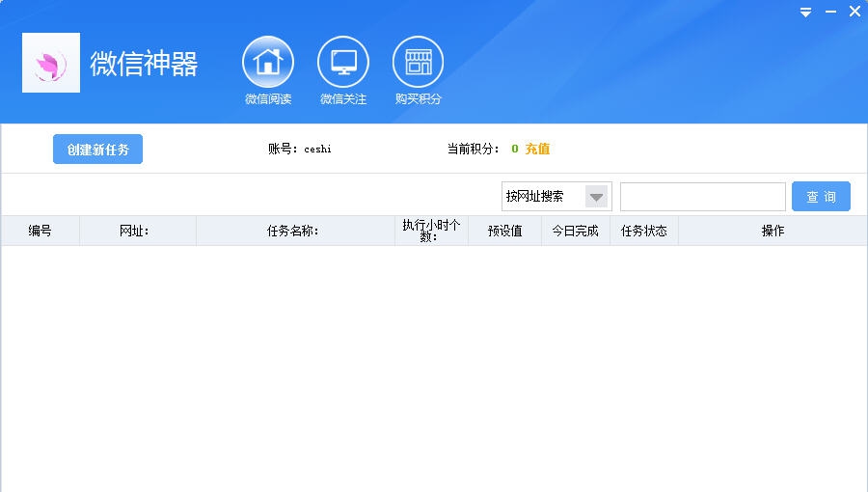Click the 预设值 column header
Viewport: 868px width, 492px height.
(x=504, y=231)
